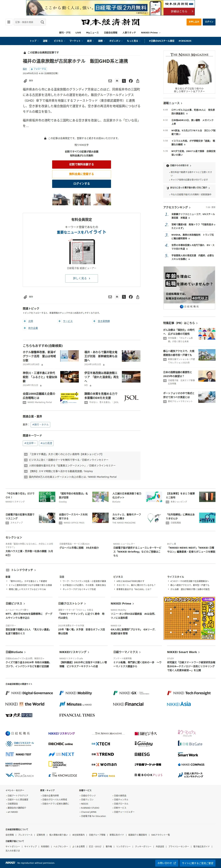This screenshot has height=868, width=221.
Task: Click the X icon above 関連トピック
Action: [x=124, y=297]
